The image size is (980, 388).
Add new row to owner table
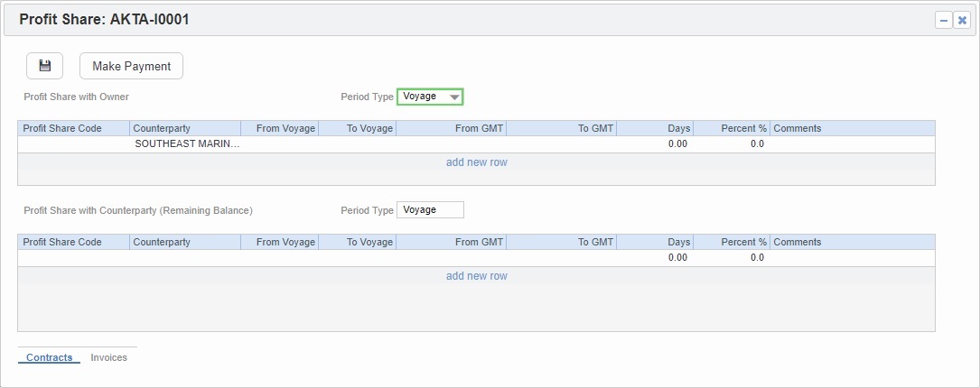[476, 162]
